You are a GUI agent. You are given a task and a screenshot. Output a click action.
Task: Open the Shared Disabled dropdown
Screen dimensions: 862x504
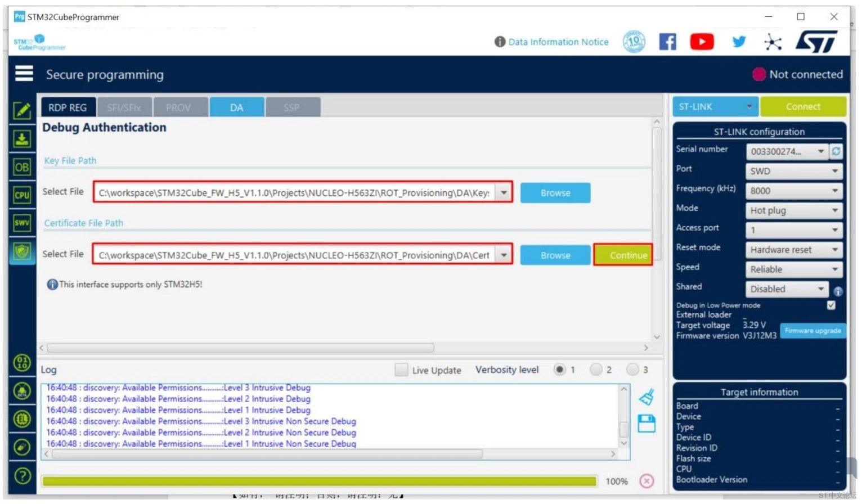[x=787, y=289]
